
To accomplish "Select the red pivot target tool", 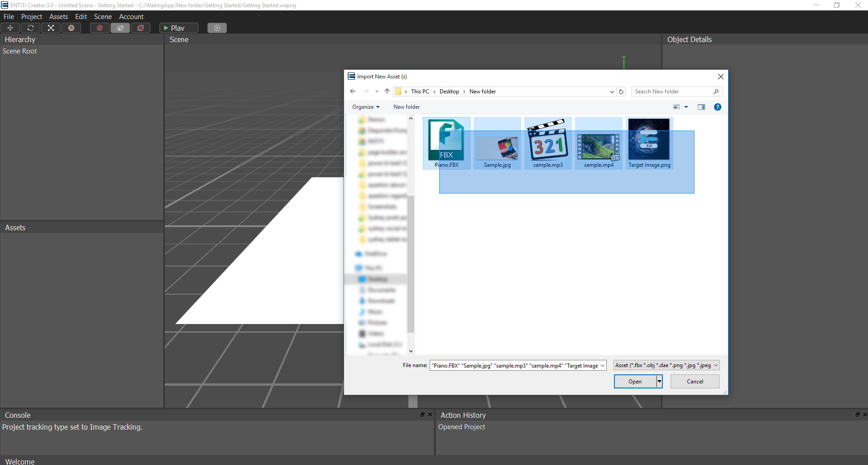I will [71, 28].
